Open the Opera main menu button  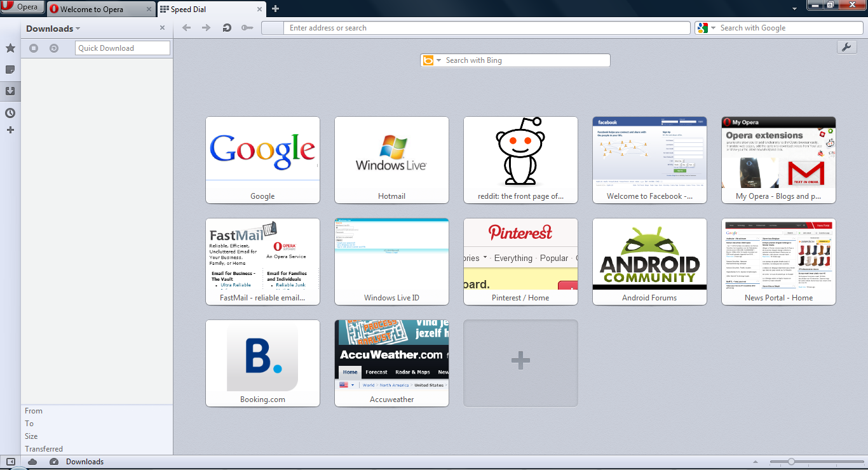point(23,8)
